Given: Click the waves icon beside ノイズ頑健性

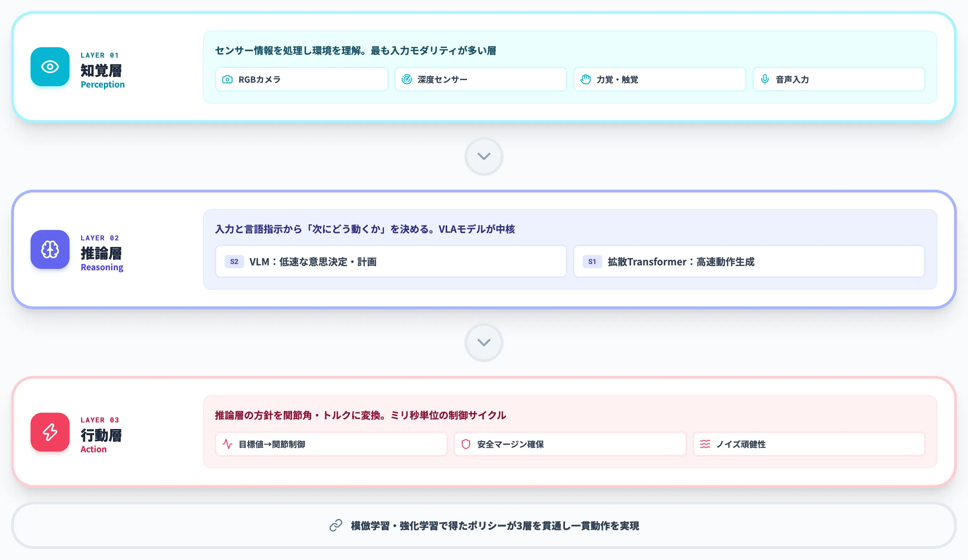Looking at the screenshot, I should click(x=705, y=444).
